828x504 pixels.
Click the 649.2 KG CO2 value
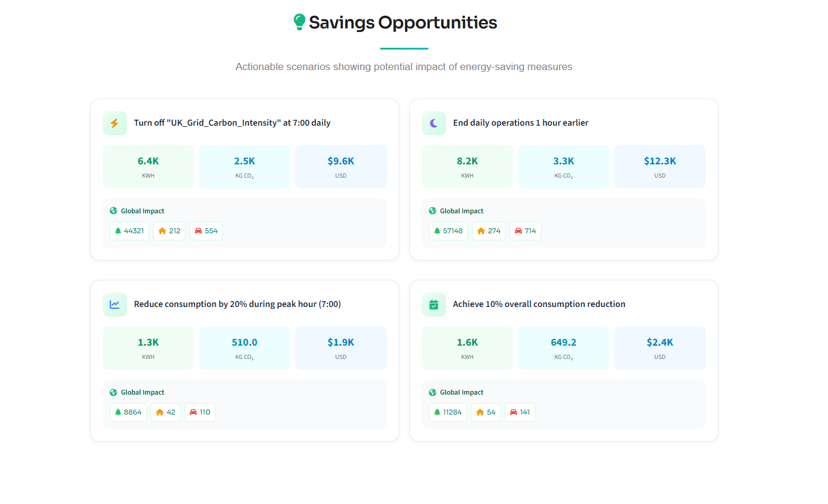point(563,342)
